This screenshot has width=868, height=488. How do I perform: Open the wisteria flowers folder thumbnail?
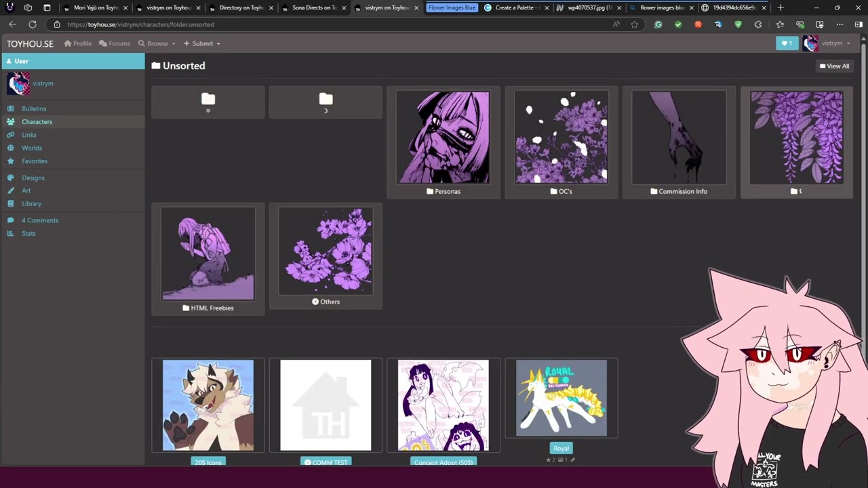(797, 138)
